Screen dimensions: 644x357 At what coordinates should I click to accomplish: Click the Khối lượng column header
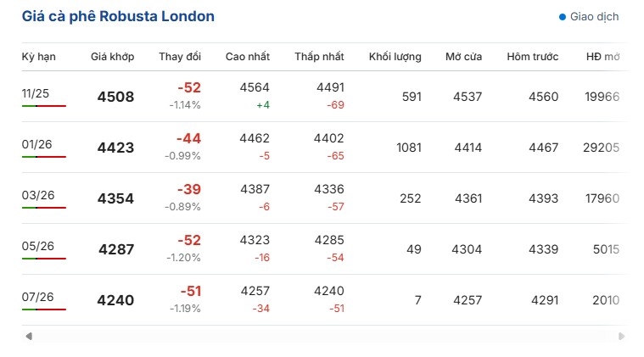(395, 57)
